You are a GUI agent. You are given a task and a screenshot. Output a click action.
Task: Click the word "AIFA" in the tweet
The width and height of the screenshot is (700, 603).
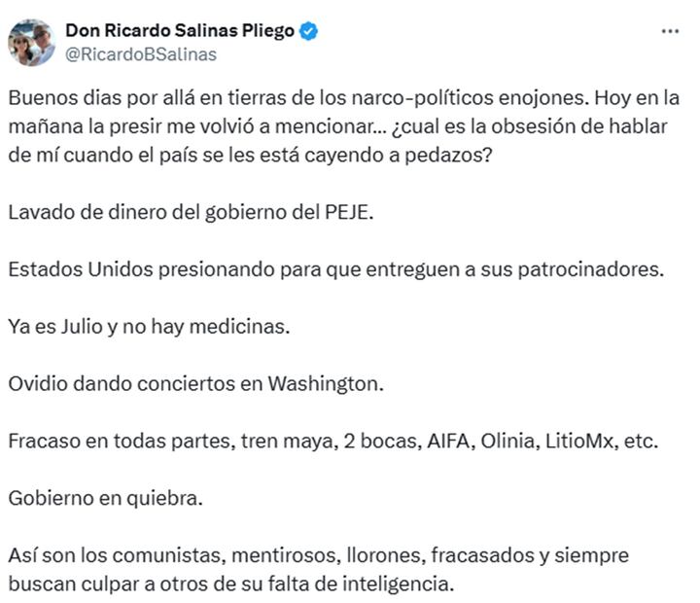[449, 441]
